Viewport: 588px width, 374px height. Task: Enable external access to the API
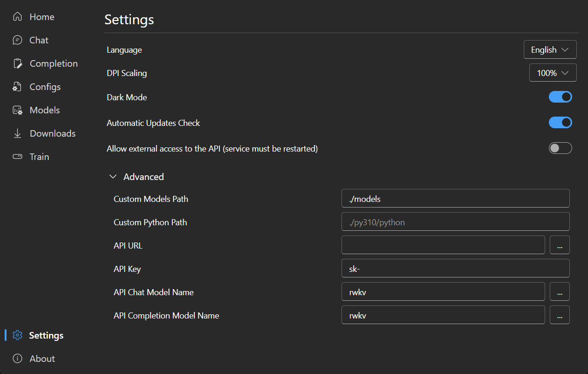point(560,148)
